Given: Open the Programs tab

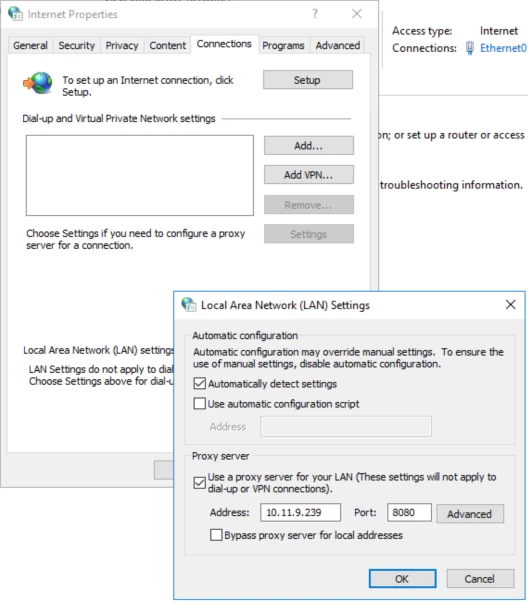Looking at the screenshot, I should coord(283,45).
